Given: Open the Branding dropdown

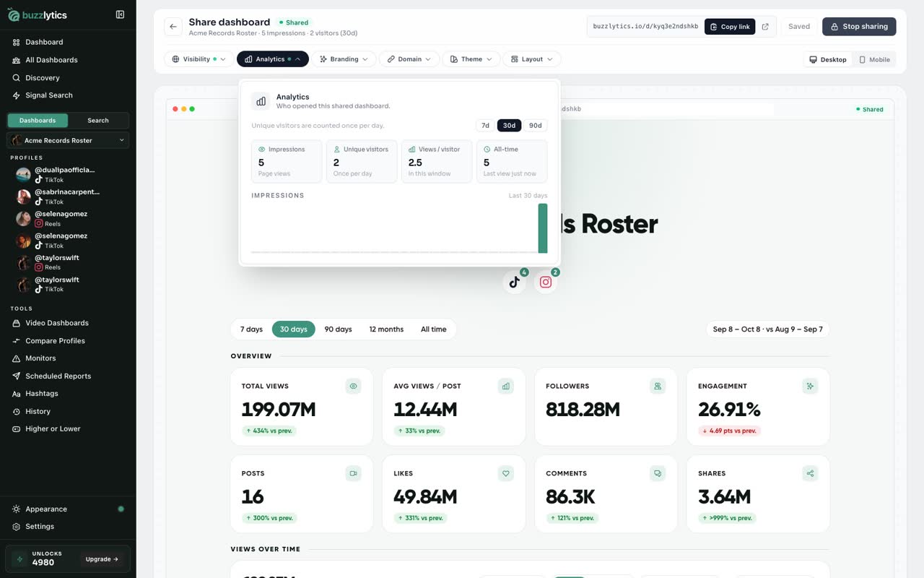Looking at the screenshot, I should coord(344,59).
